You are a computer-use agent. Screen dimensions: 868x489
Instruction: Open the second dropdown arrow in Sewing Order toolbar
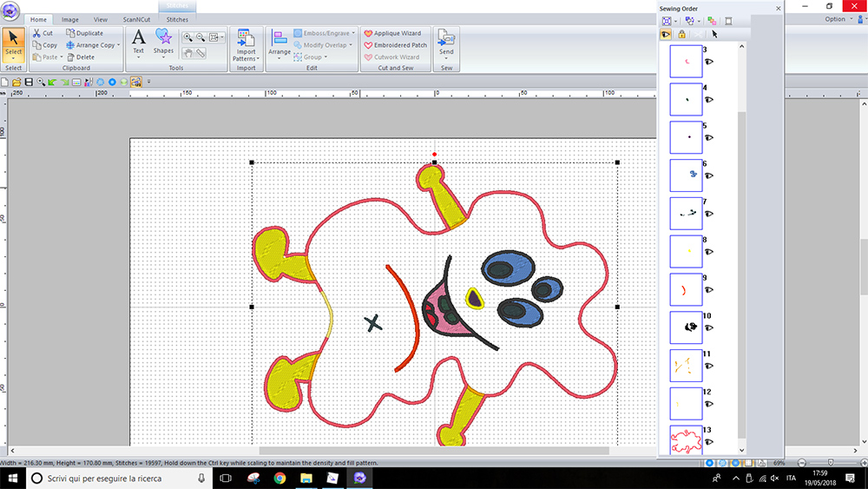point(699,21)
